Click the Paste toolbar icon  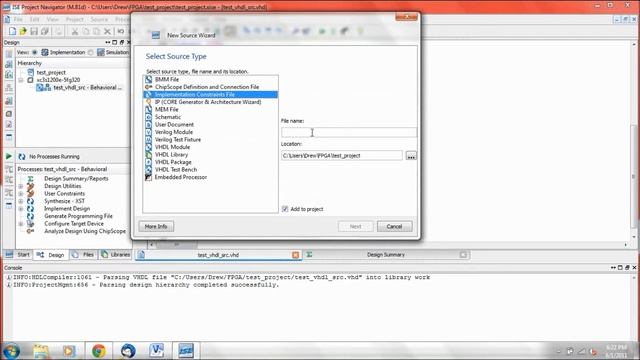[x=96, y=31]
